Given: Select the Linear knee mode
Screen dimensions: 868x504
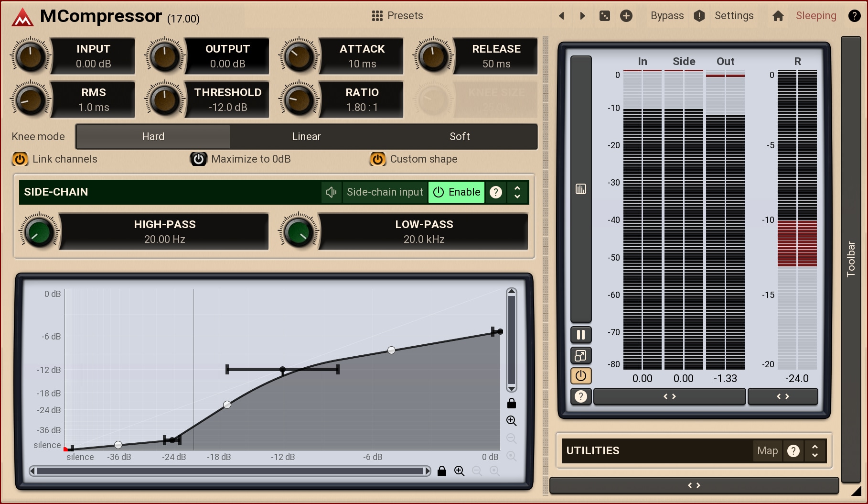Looking at the screenshot, I should click(306, 137).
